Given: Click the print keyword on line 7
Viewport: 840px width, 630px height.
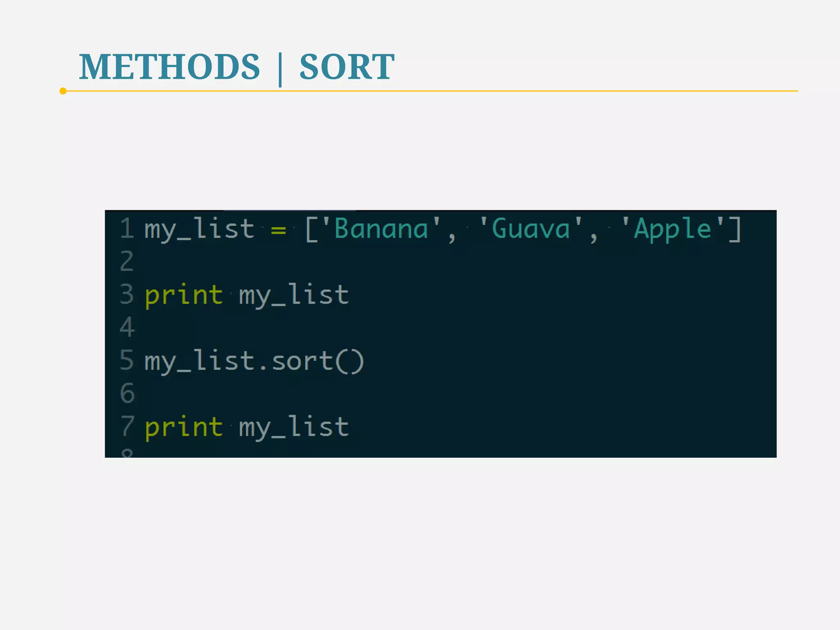Looking at the screenshot, I should pyautogui.click(x=183, y=427).
